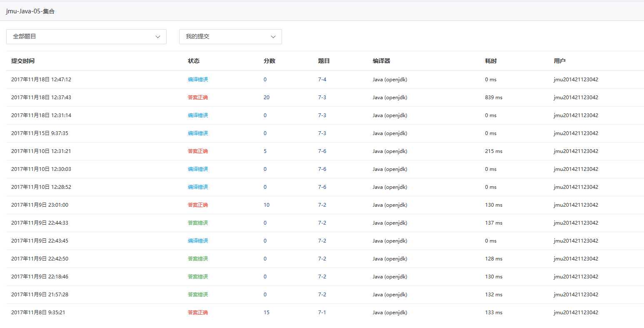
Task: Open 编译错误 status for 22:43:45 submission
Action: coord(198,241)
